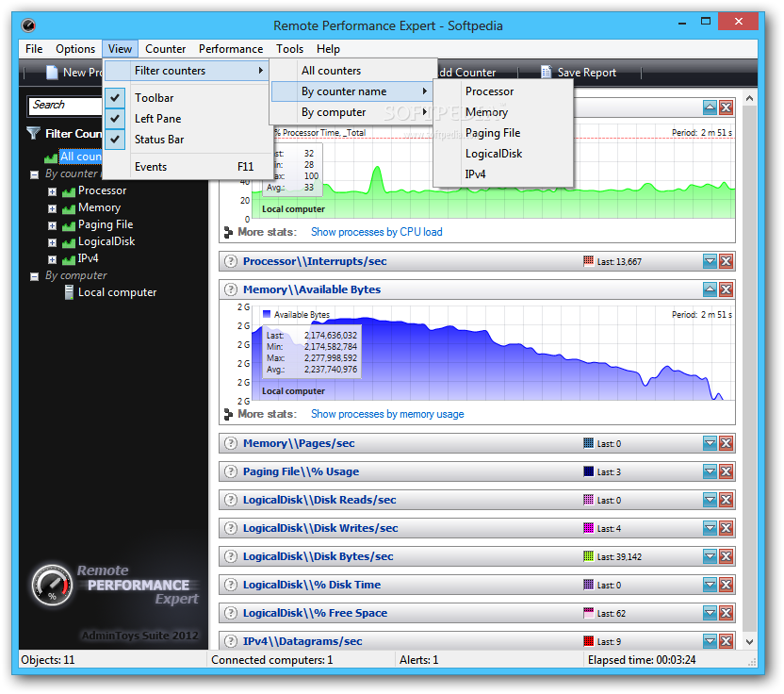The width and height of the screenshot is (784, 694).
Task: Click the Save Report document icon
Action: [547, 72]
